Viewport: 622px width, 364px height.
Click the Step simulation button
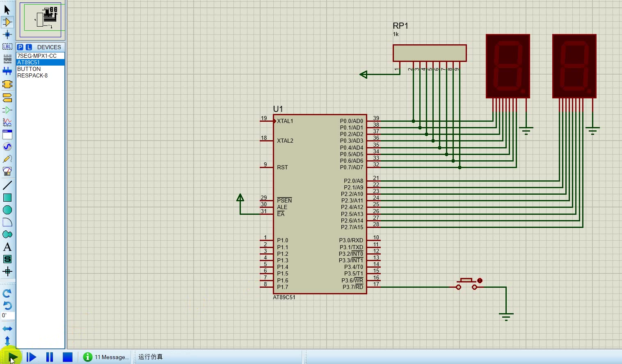pos(31,357)
